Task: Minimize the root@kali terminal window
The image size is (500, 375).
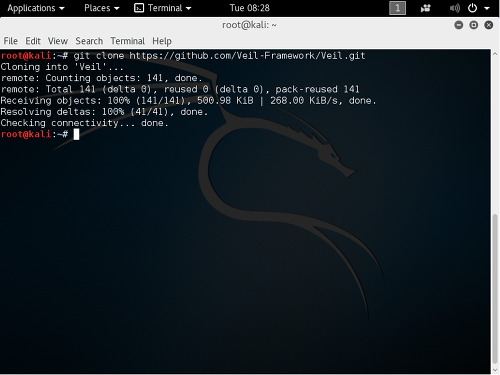Action: [459, 25]
